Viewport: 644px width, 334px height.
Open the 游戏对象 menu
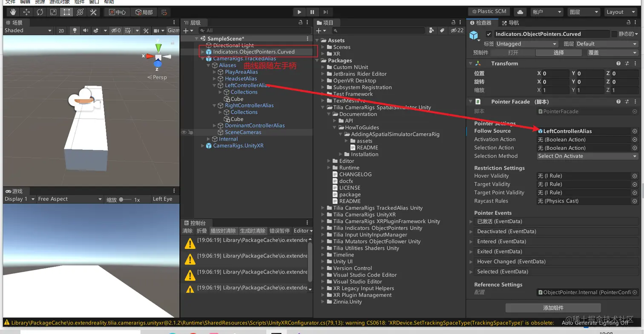coord(60,2)
